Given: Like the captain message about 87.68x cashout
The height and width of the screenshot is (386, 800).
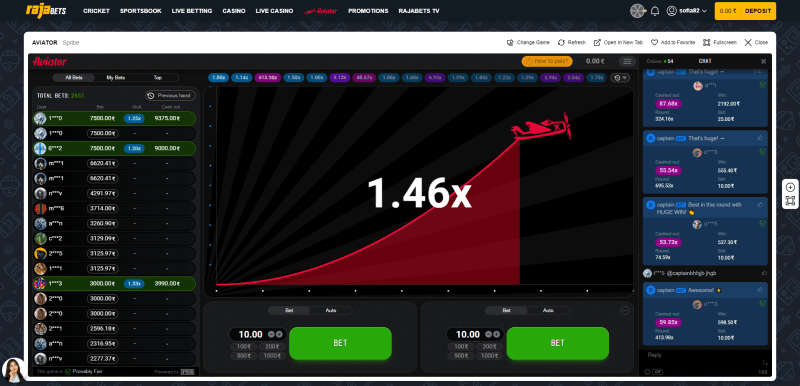Looking at the screenshot, I should 761,72.
